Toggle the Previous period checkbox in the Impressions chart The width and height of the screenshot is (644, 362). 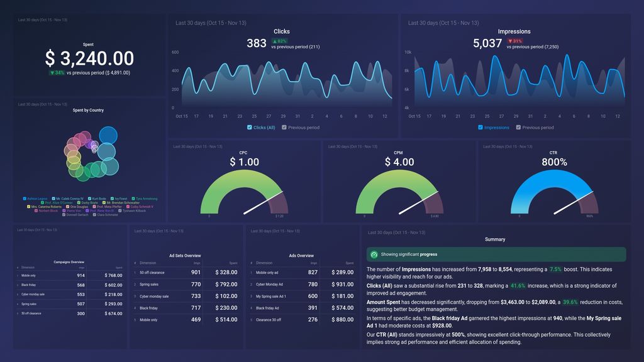[518, 128]
